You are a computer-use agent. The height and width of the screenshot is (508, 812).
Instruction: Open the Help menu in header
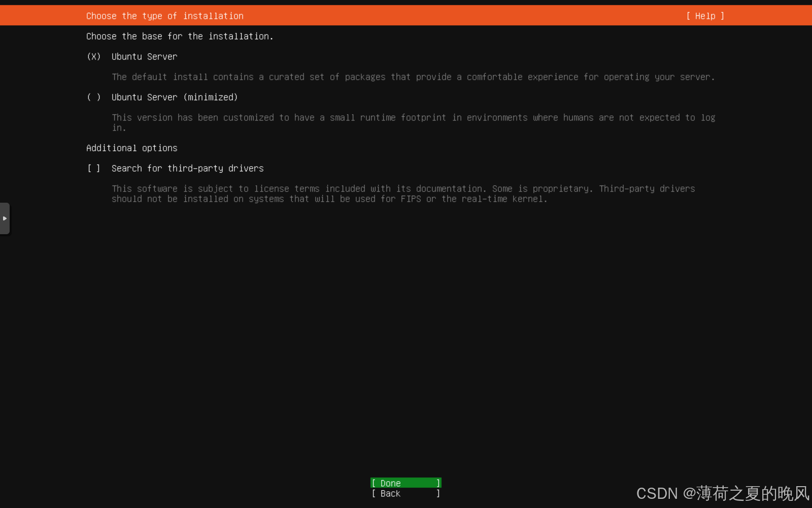point(705,16)
